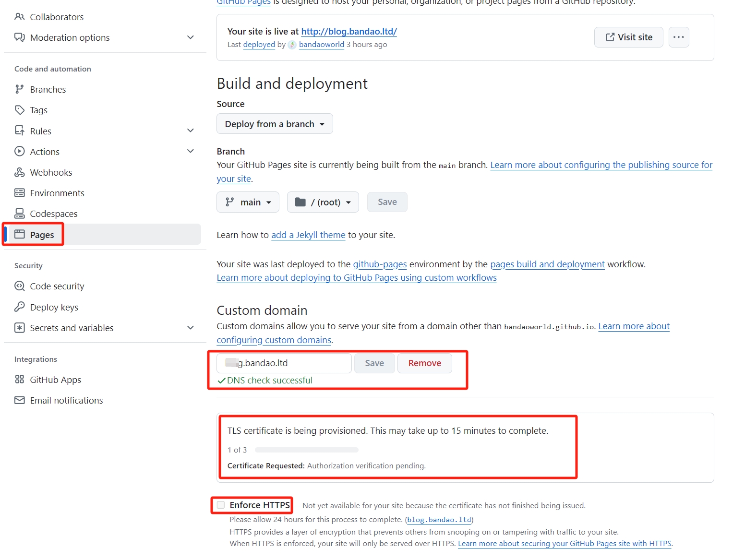This screenshot has height=560, width=733.
Task: Click the Webhooks icon
Action: (x=19, y=172)
